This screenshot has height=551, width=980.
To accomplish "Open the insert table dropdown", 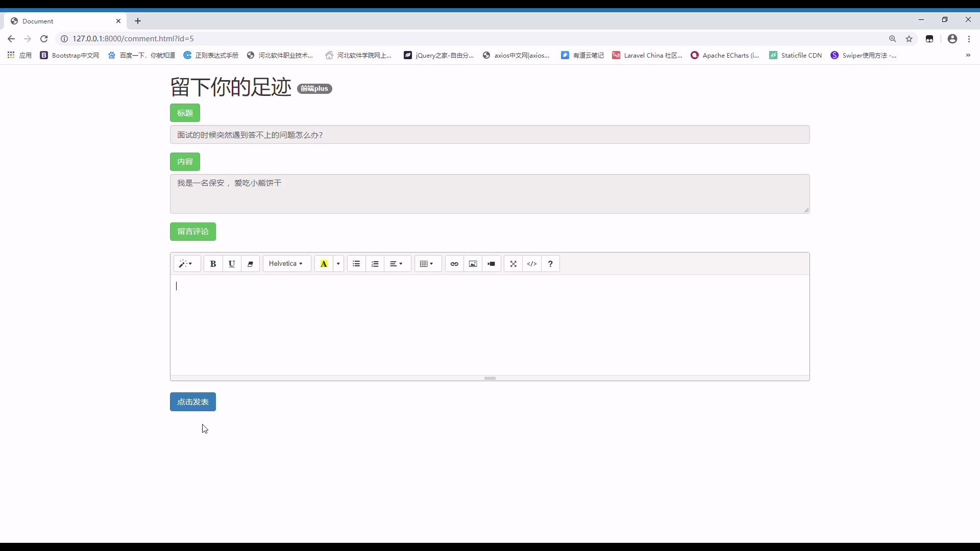I will click(x=428, y=264).
